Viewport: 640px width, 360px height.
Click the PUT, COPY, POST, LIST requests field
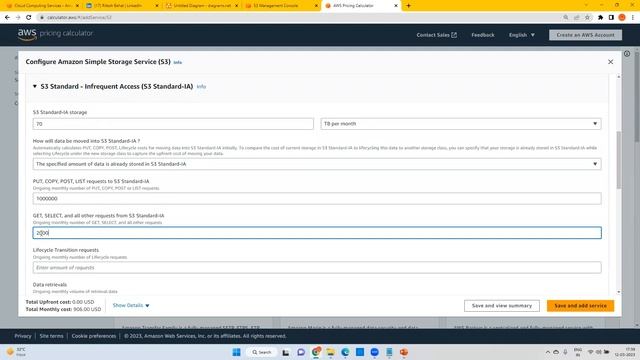point(317,198)
